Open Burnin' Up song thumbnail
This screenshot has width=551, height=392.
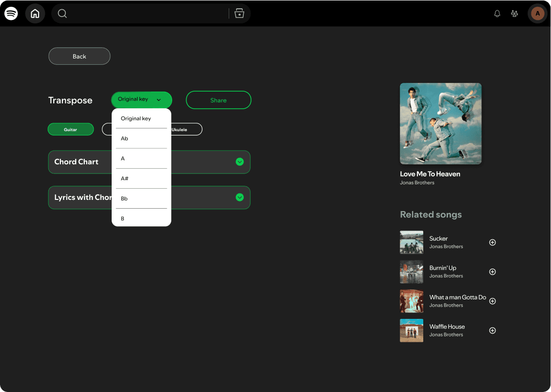(x=412, y=272)
